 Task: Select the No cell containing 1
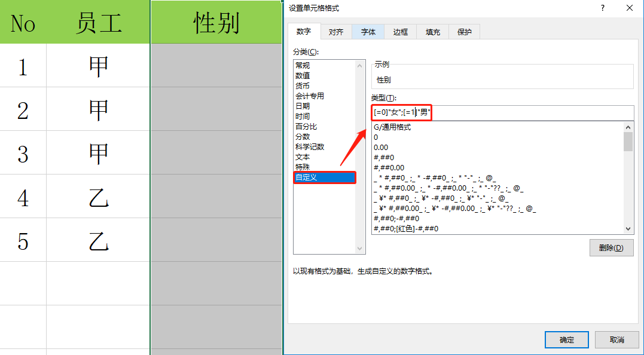pyautogui.click(x=23, y=65)
